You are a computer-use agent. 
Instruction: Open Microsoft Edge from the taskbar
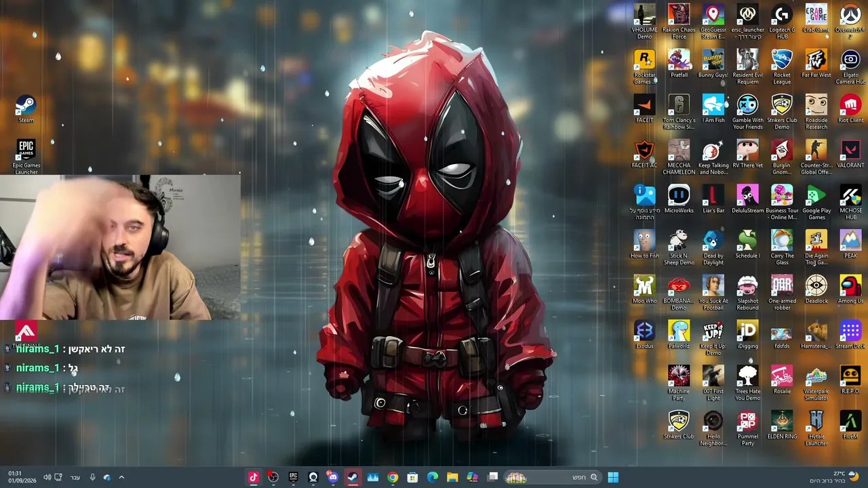(x=433, y=477)
